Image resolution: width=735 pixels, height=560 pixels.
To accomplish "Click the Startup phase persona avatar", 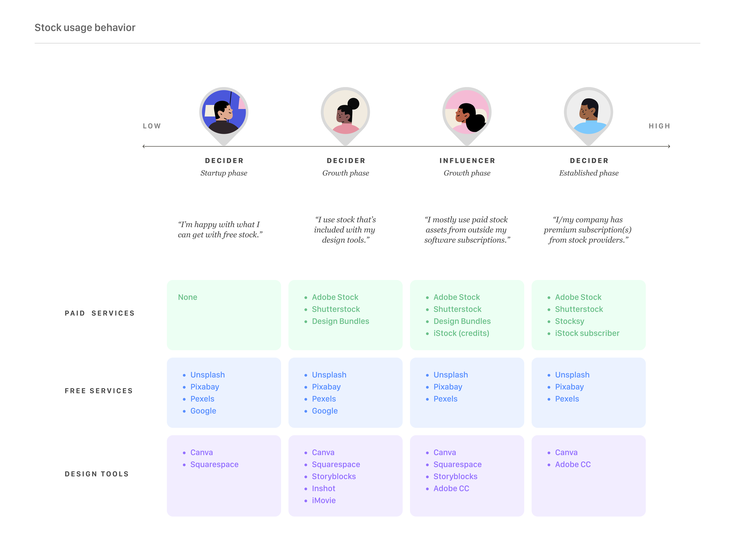I will pos(224,112).
